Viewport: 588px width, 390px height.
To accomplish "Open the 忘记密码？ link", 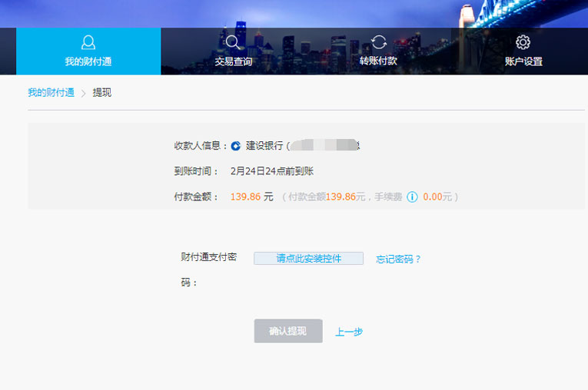I will 398,259.
